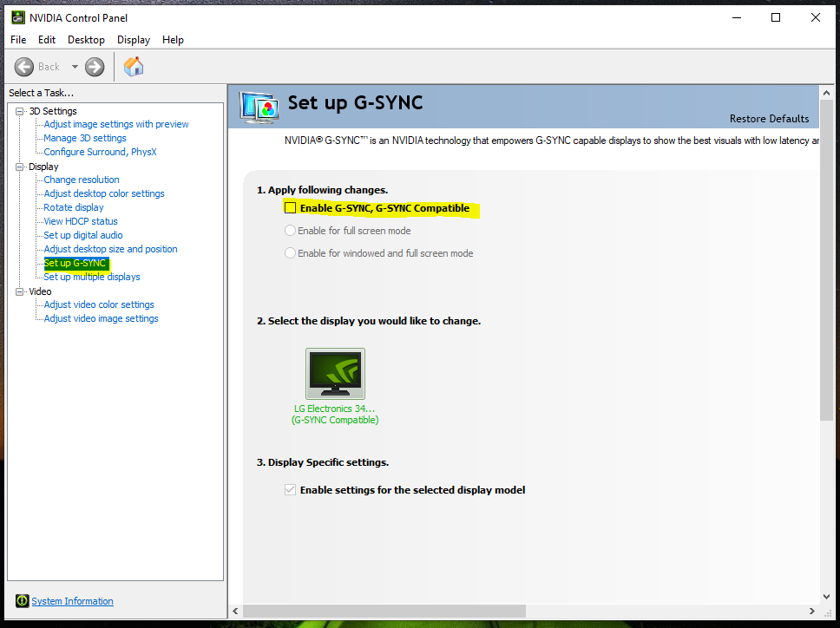Open the Display menu

tap(134, 40)
